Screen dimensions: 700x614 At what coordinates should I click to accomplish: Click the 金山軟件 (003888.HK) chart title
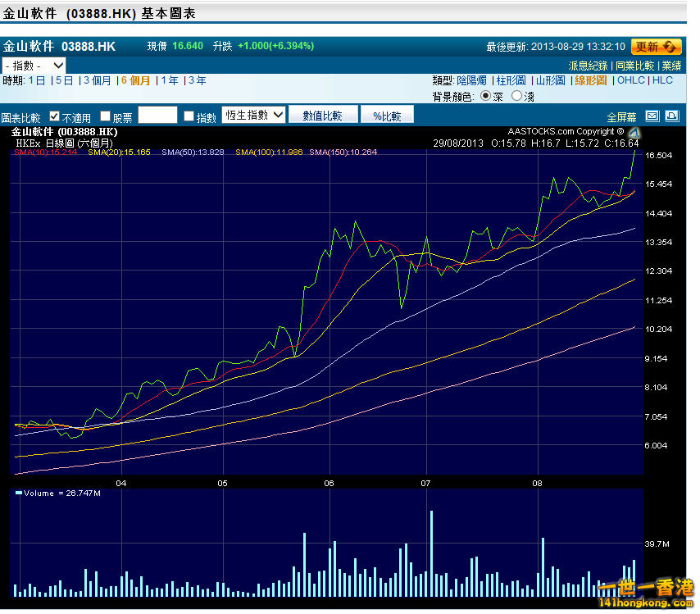pyautogui.click(x=64, y=132)
